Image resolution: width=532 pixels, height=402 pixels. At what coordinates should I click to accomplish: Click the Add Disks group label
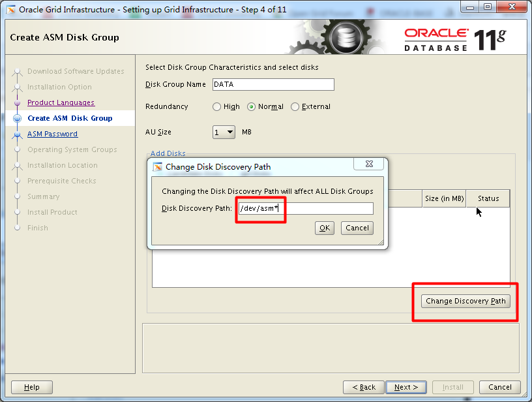click(168, 153)
